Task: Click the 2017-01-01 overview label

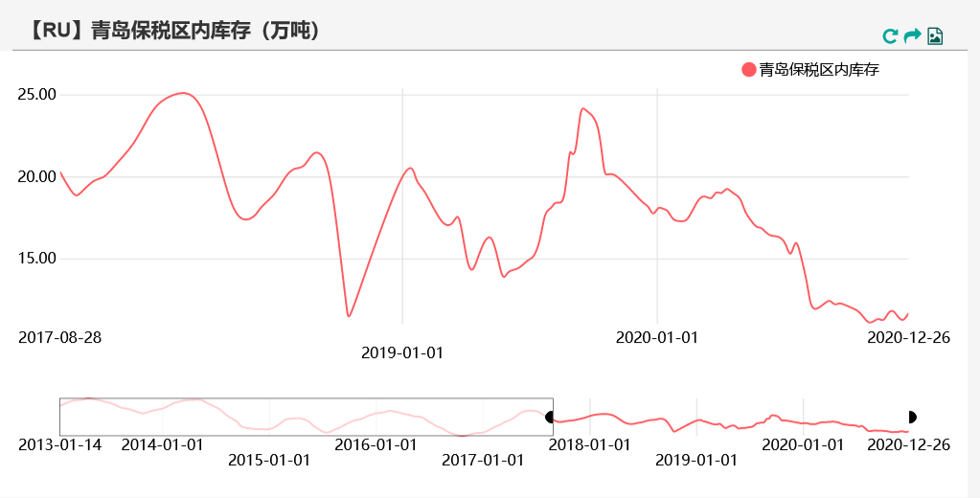Action: (x=483, y=461)
